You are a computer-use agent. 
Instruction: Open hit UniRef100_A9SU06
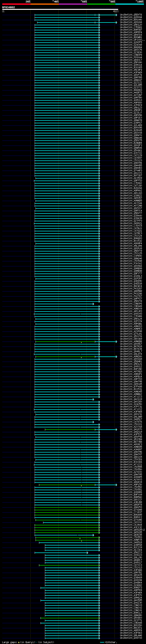[131, 22]
